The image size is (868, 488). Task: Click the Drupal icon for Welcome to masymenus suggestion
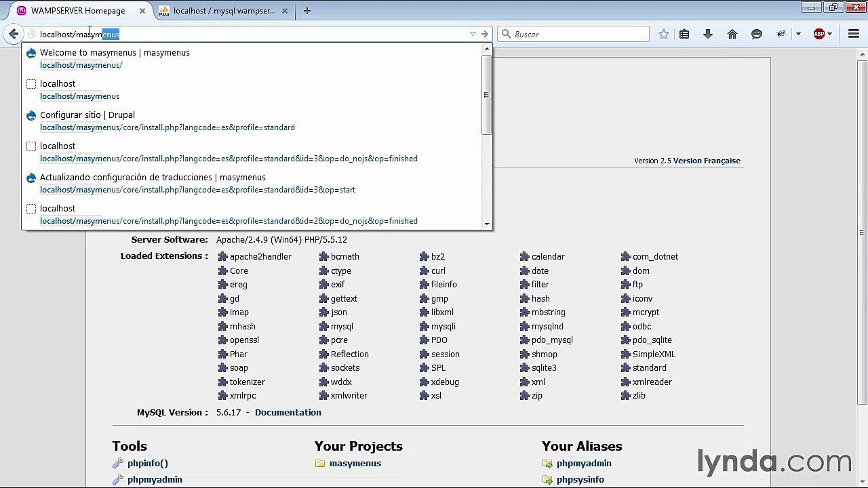pos(31,53)
